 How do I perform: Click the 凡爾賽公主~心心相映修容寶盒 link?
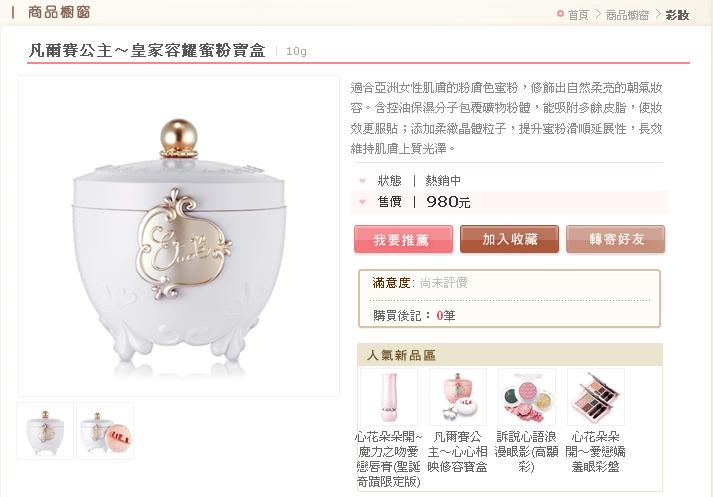click(457, 452)
